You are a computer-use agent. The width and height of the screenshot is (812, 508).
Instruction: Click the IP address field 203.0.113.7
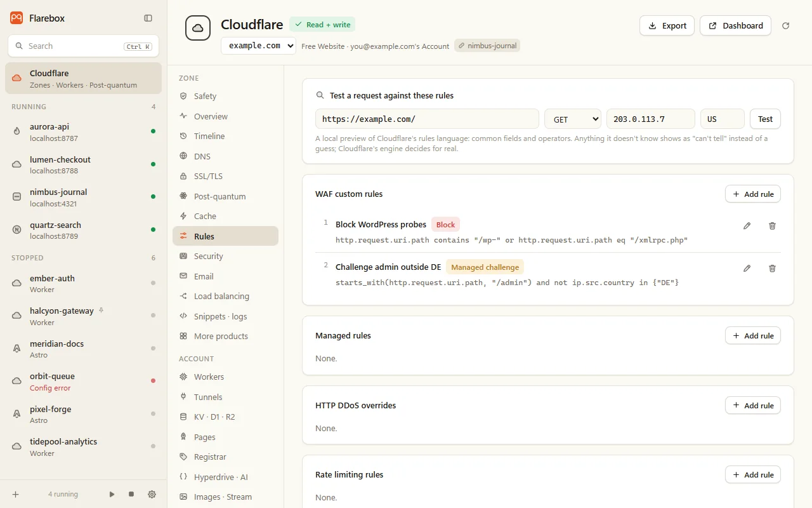point(651,119)
